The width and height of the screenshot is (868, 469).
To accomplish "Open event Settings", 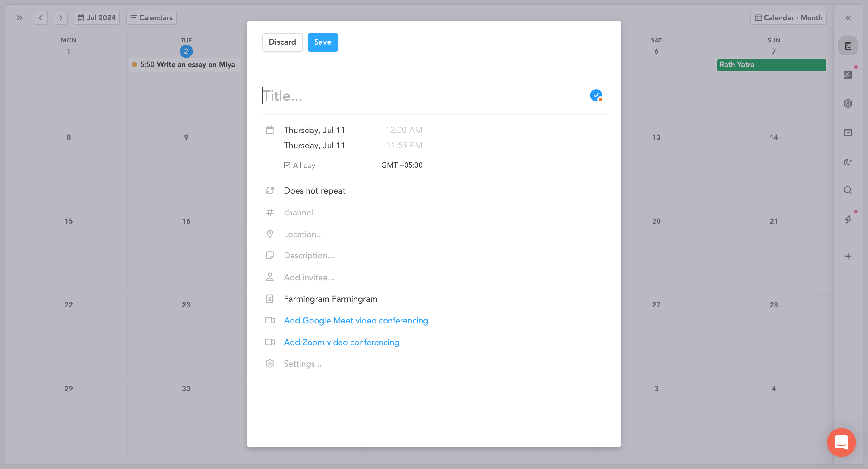I will (303, 364).
